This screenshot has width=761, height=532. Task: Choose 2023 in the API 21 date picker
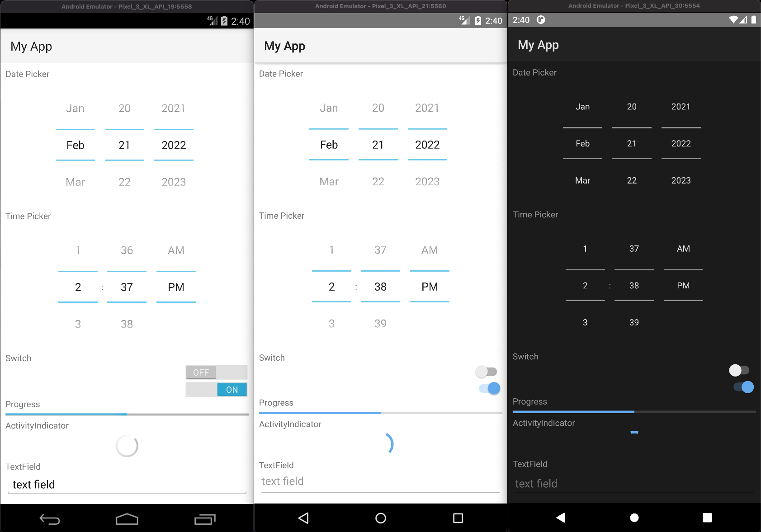[x=427, y=182]
